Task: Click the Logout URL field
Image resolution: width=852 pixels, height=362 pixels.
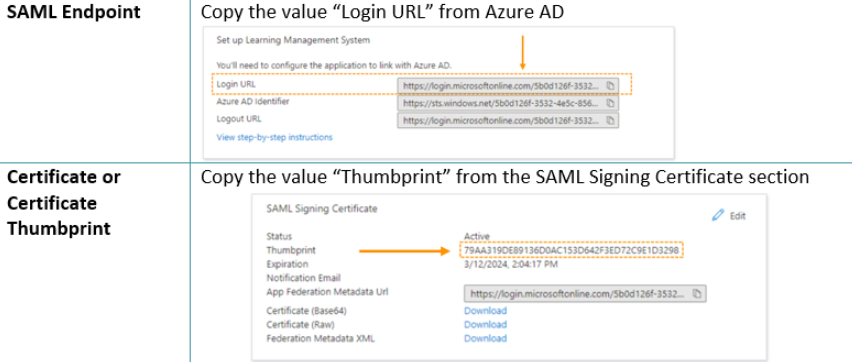Action: 508,121
